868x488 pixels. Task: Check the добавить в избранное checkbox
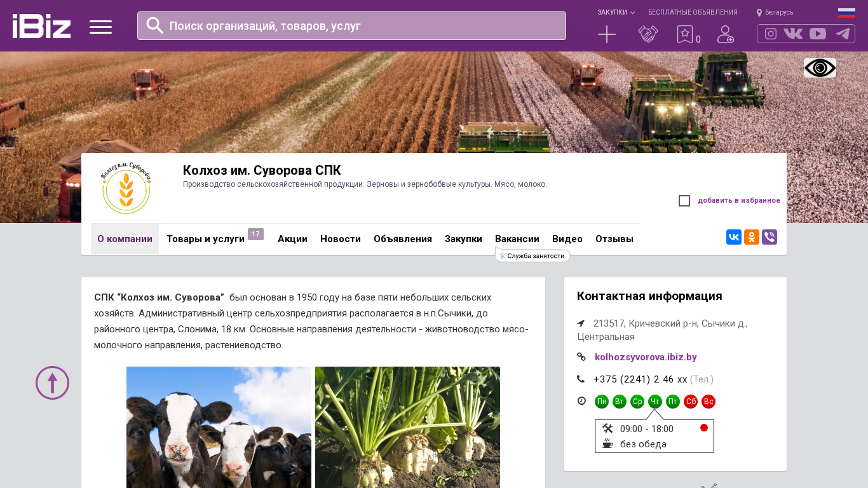[x=684, y=201]
